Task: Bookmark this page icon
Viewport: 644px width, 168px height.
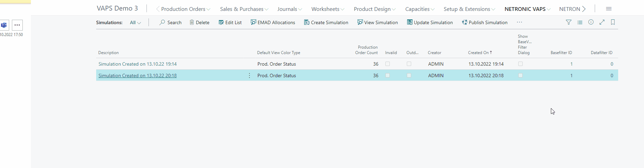Action: [x=613, y=22]
